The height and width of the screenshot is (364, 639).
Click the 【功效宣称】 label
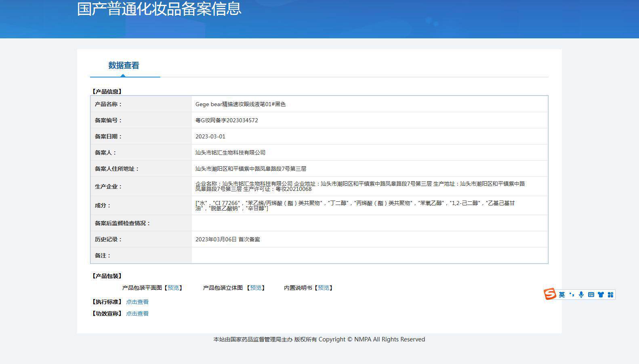(x=107, y=314)
